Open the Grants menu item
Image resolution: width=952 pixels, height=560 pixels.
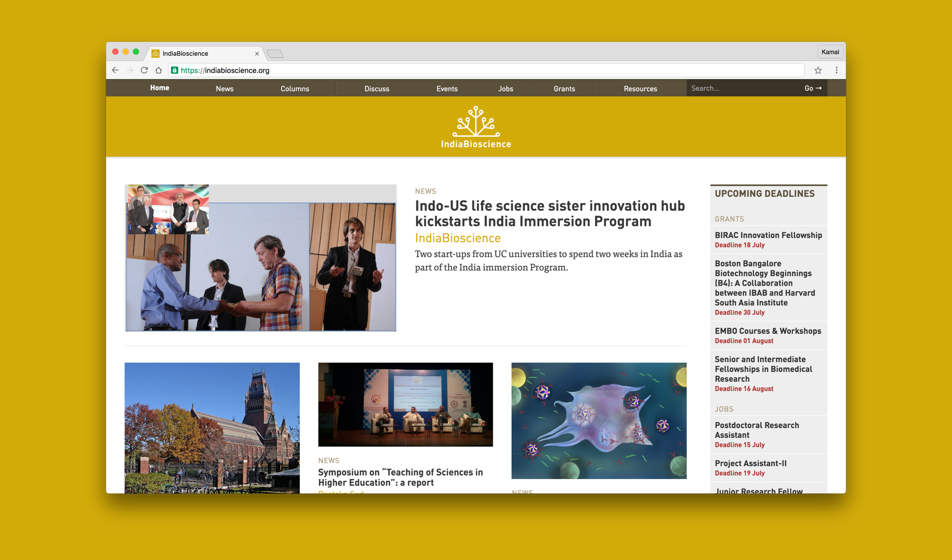pos(564,88)
